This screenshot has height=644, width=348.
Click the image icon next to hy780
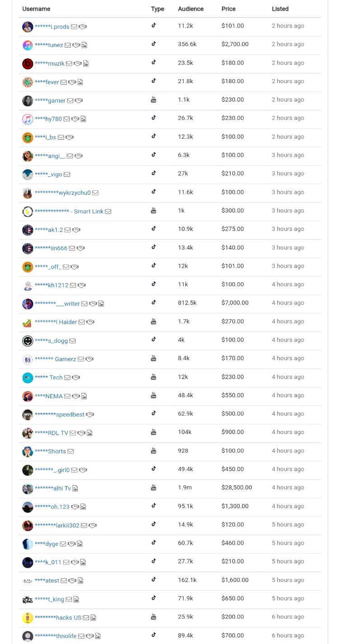pyautogui.click(x=84, y=119)
